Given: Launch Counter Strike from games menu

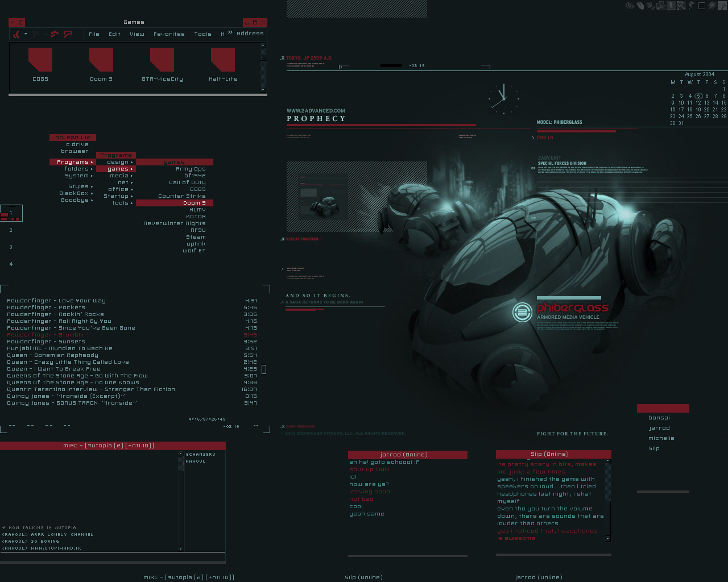Looking at the screenshot, I should tap(175, 196).
